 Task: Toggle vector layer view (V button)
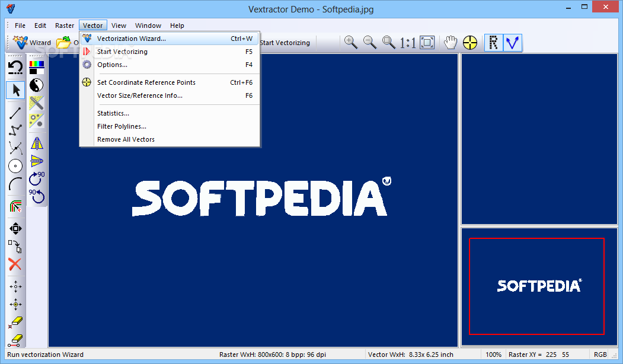513,43
